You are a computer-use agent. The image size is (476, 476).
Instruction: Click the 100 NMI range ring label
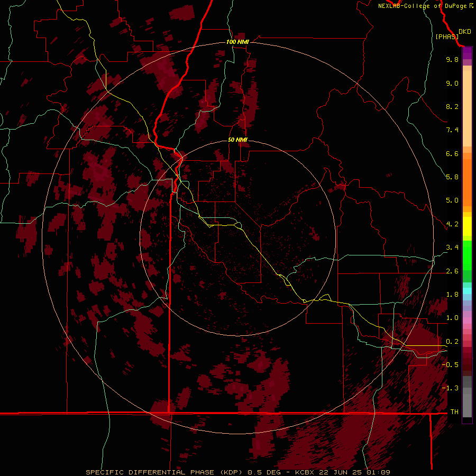pos(237,42)
